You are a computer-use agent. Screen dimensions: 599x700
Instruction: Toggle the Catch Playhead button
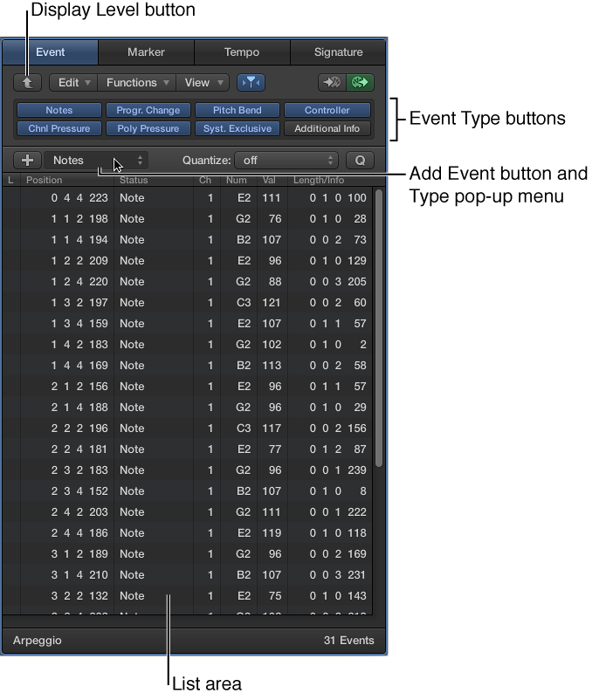(251, 83)
